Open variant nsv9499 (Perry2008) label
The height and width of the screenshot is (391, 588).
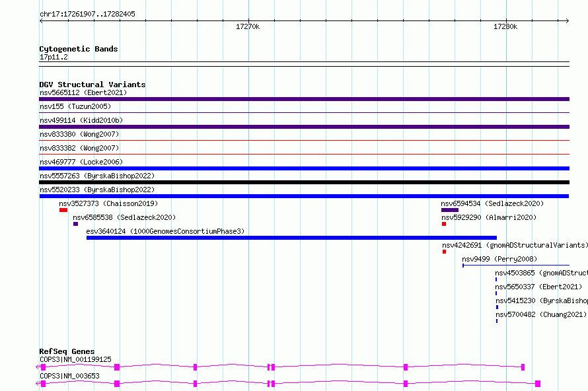coord(499,259)
